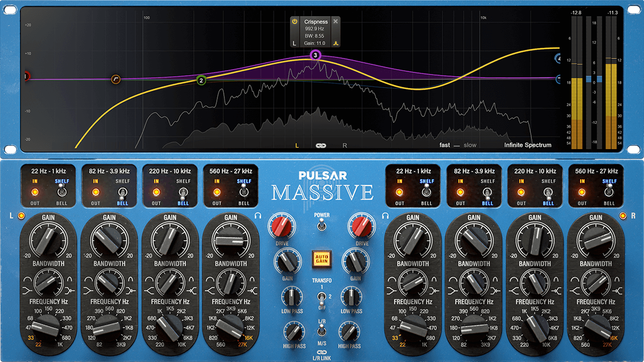This screenshot has width=644, height=362.
Task: Bypass the Crispness band via its power icon
Action: tap(294, 21)
